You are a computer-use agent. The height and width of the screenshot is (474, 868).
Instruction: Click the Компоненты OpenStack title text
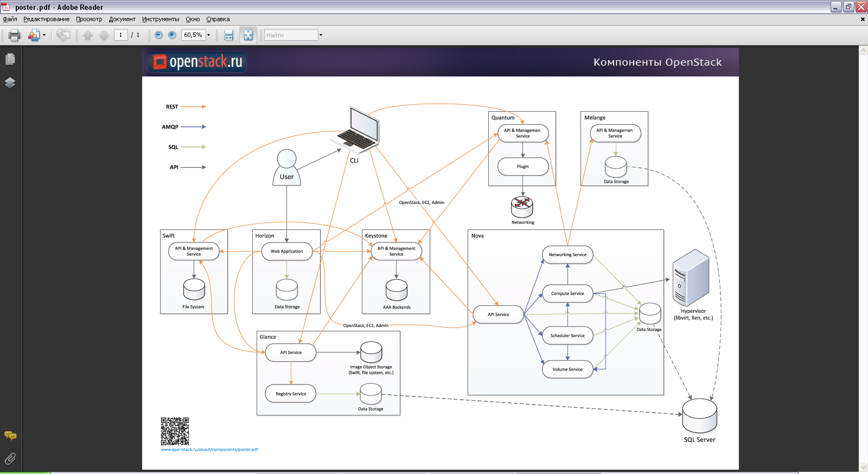coord(658,62)
